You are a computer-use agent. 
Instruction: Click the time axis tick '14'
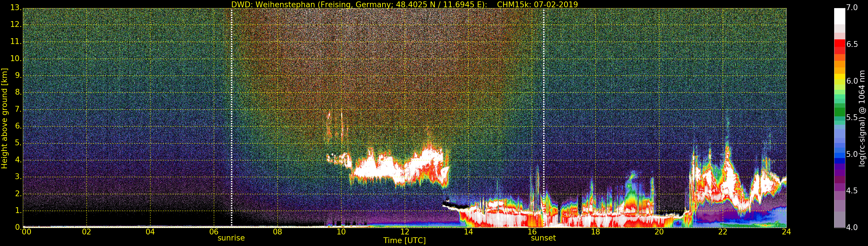468,232
